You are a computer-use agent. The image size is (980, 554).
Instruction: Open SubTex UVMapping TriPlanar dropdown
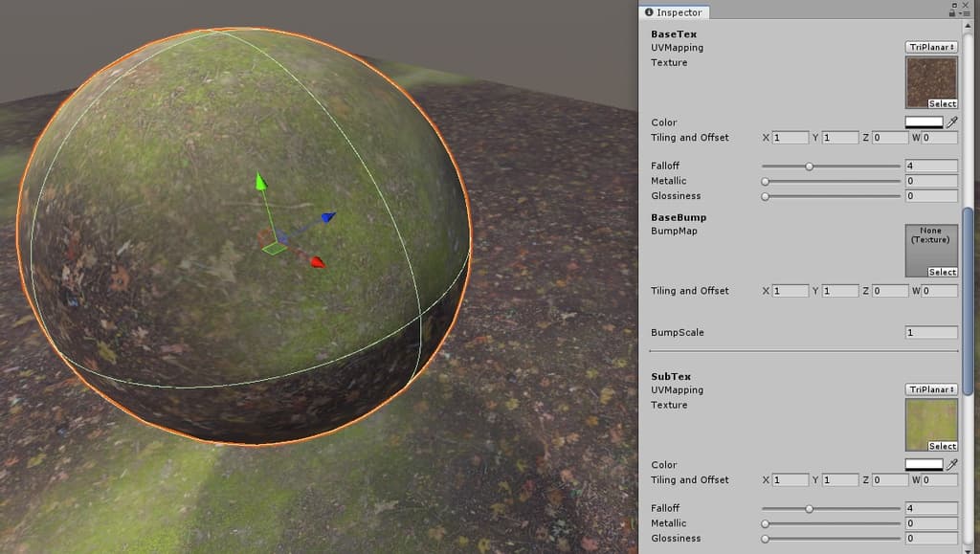click(931, 390)
